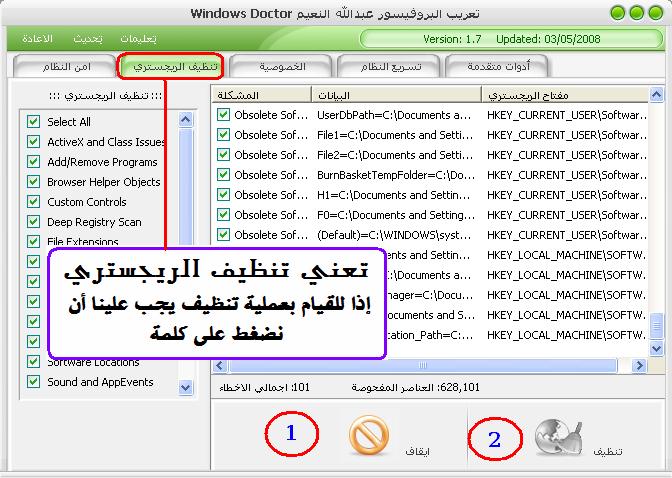
Task: Uncheck the F0 result row checkbox
Action: [x=223, y=215]
